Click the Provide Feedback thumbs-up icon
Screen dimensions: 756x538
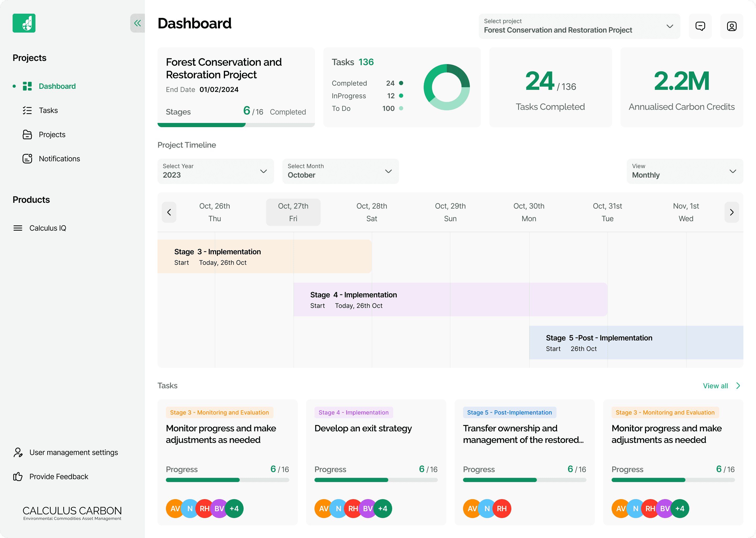pyautogui.click(x=18, y=476)
